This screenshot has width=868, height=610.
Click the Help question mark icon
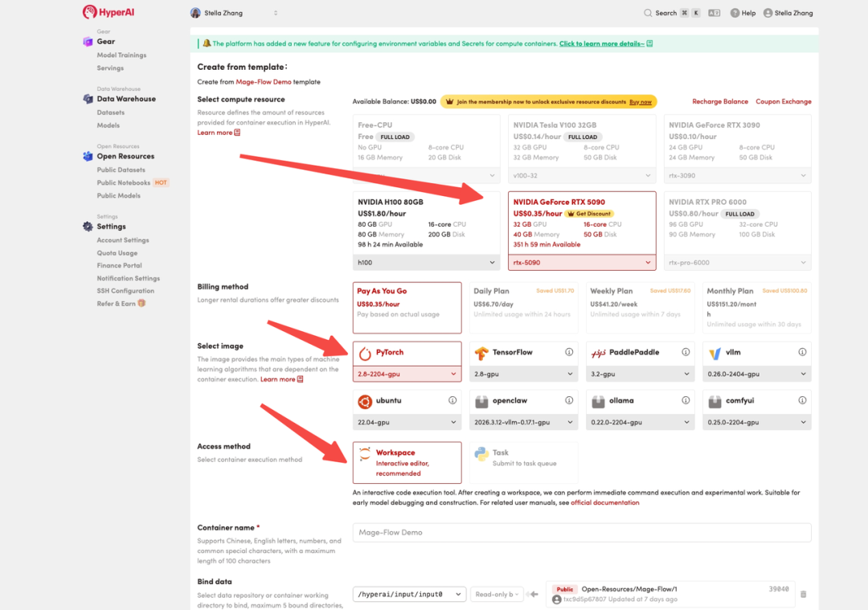pyautogui.click(x=735, y=13)
